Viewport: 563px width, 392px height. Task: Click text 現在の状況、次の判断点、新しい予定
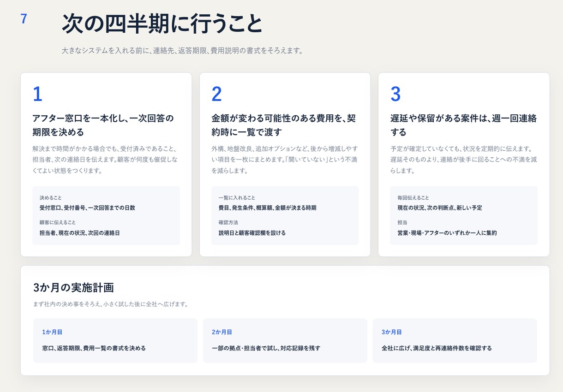point(440,208)
